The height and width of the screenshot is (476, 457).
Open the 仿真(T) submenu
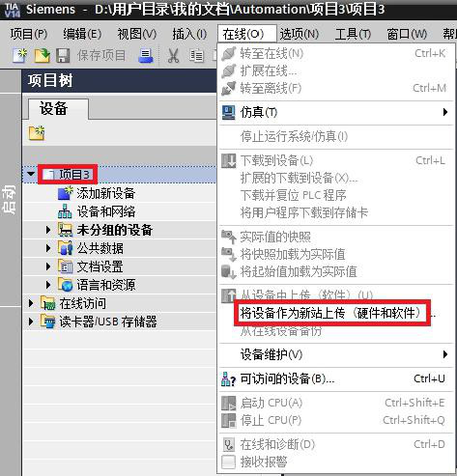point(336,112)
